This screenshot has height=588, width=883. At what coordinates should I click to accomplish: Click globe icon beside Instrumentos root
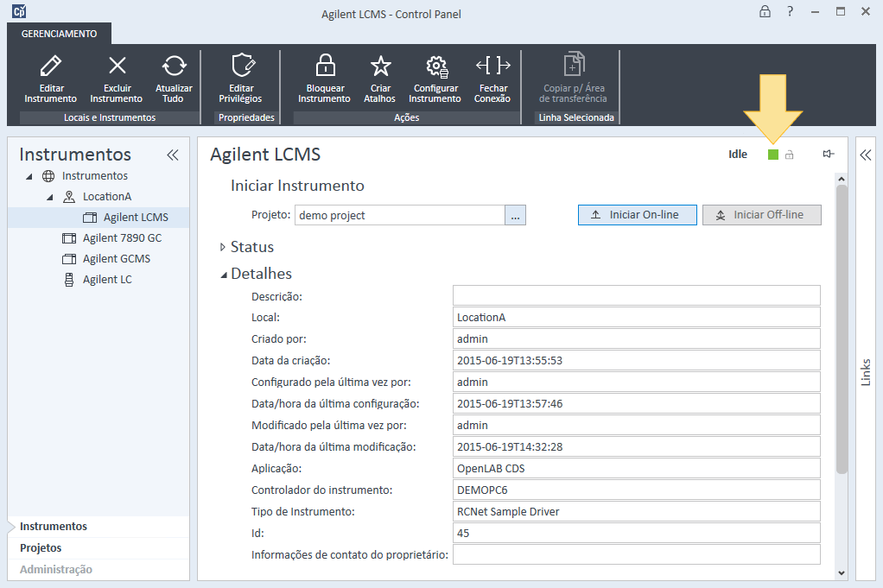(x=49, y=176)
